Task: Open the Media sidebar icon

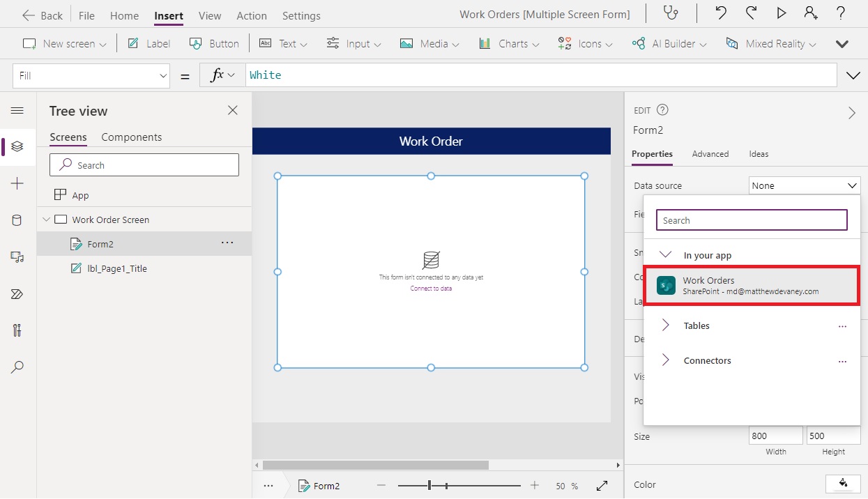Action: click(x=17, y=257)
